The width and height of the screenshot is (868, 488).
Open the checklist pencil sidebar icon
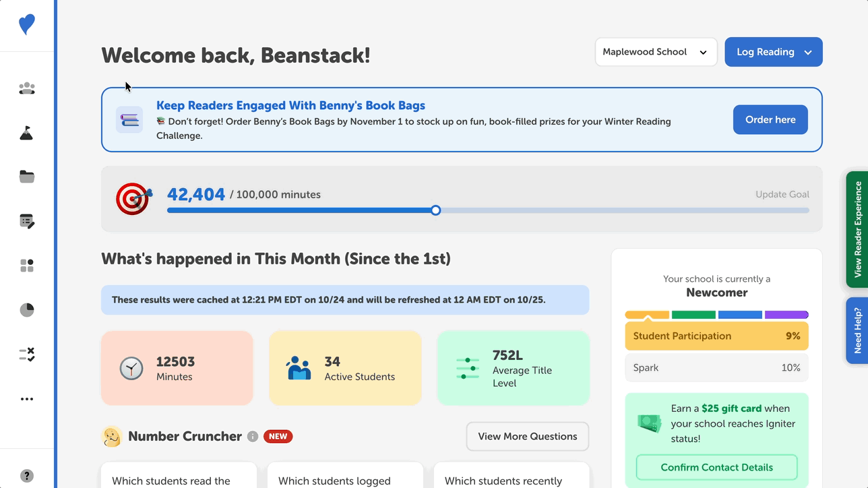[x=27, y=221]
